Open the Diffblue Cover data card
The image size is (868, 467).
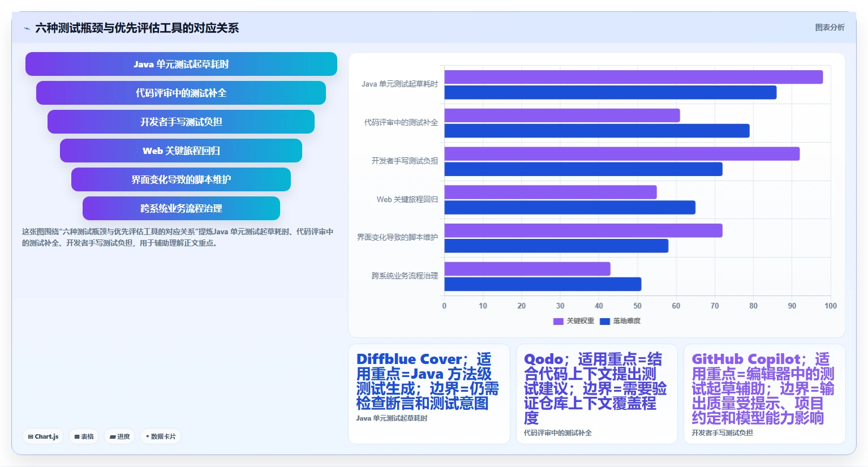coord(429,394)
